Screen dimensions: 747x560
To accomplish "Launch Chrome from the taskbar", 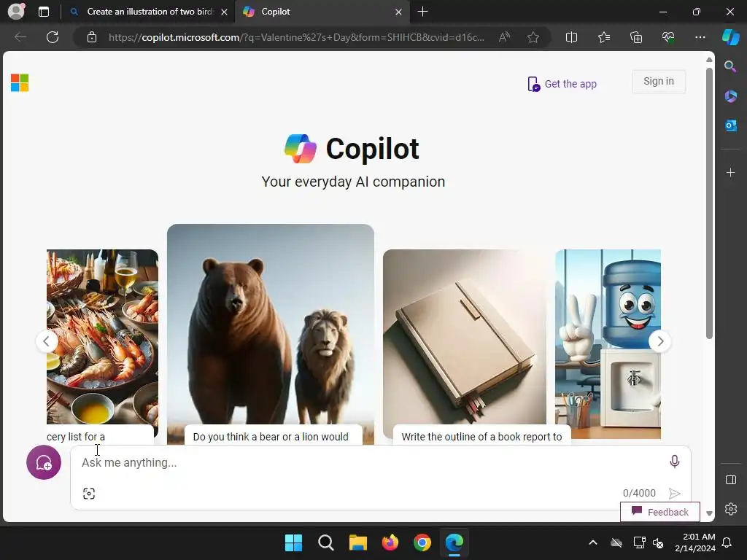I will tap(422, 542).
